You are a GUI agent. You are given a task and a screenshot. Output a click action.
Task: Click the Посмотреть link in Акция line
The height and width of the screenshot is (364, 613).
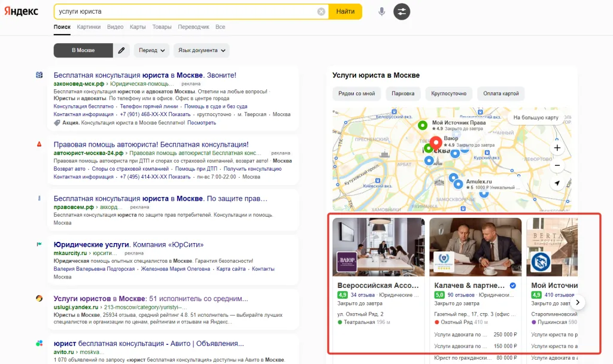pos(201,123)
